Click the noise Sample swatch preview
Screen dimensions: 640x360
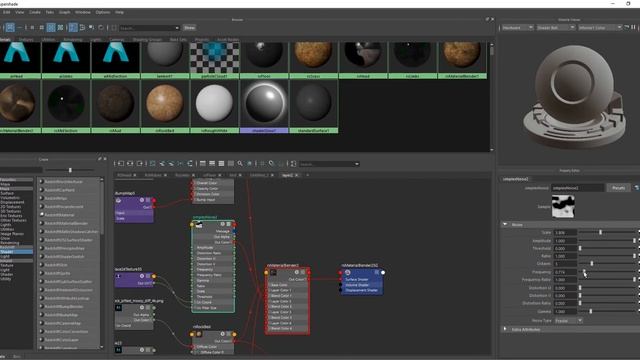pyautogui.click(x=563, y=206)
